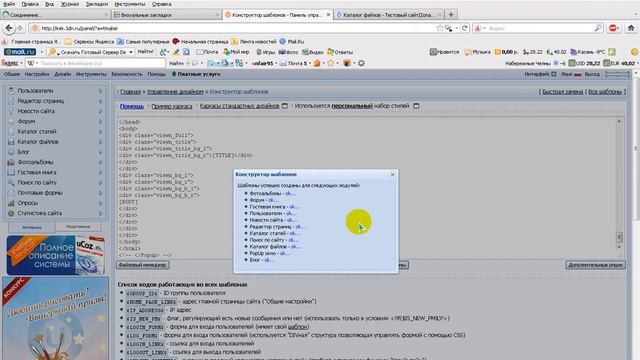Open the Журнал browser menu
This screenshot has height=360, width=640.
70,4
